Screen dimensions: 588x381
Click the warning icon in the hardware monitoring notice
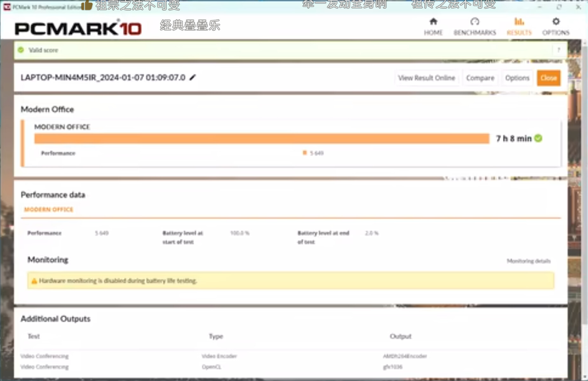34,281
